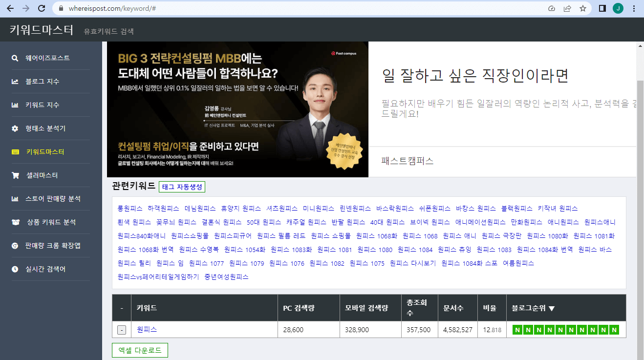Click cart icon beside 셀러마스터
The image size is (644, 360).
[15, 175]
